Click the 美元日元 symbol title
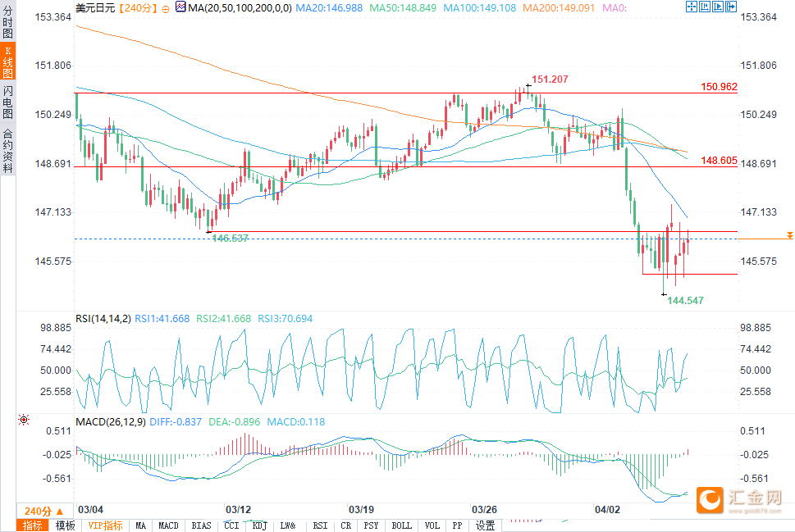The width and height of the screenshot is (795, 532). (95, 8)
